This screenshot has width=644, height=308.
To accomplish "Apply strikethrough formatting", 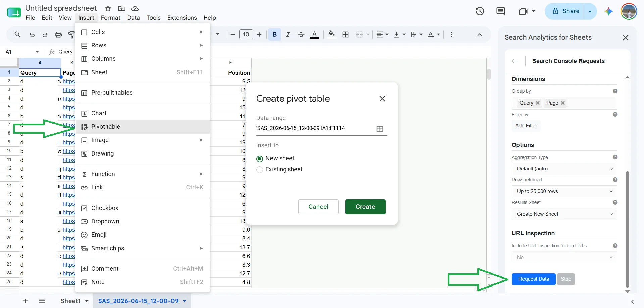I will click(x=301, y=34).
